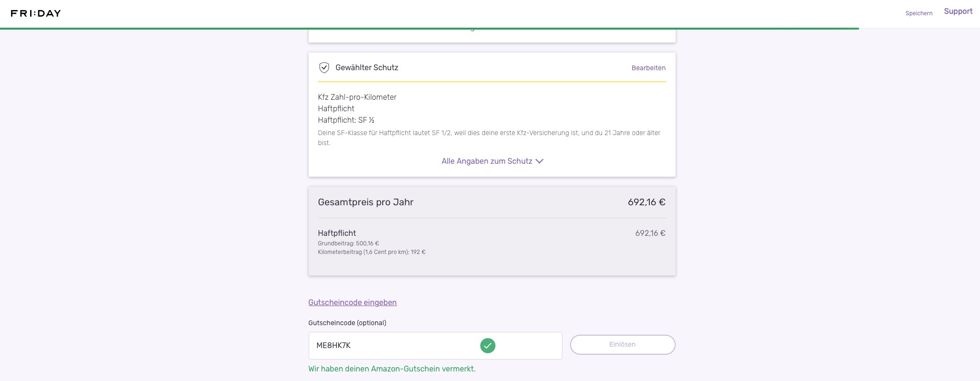This screenshot has height=381, width=980.
Task: Click the Grundbeitrag: 500,16 € line
Action: click(348, 243)
